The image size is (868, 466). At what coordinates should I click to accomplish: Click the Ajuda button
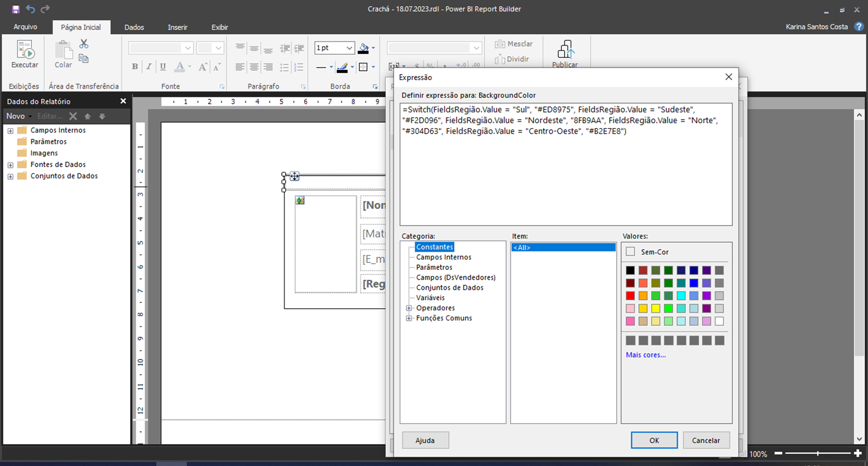click(425, 440)
